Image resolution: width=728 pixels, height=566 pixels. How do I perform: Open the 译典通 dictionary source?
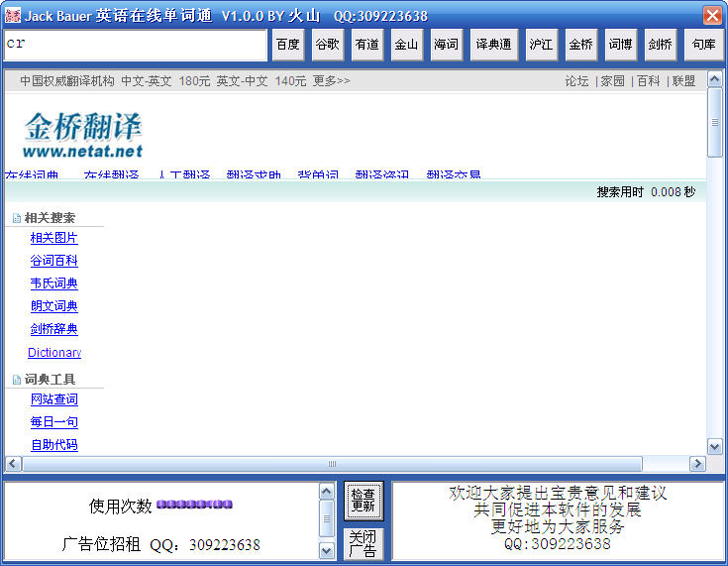pyautogui.click(x=494, y=45)
